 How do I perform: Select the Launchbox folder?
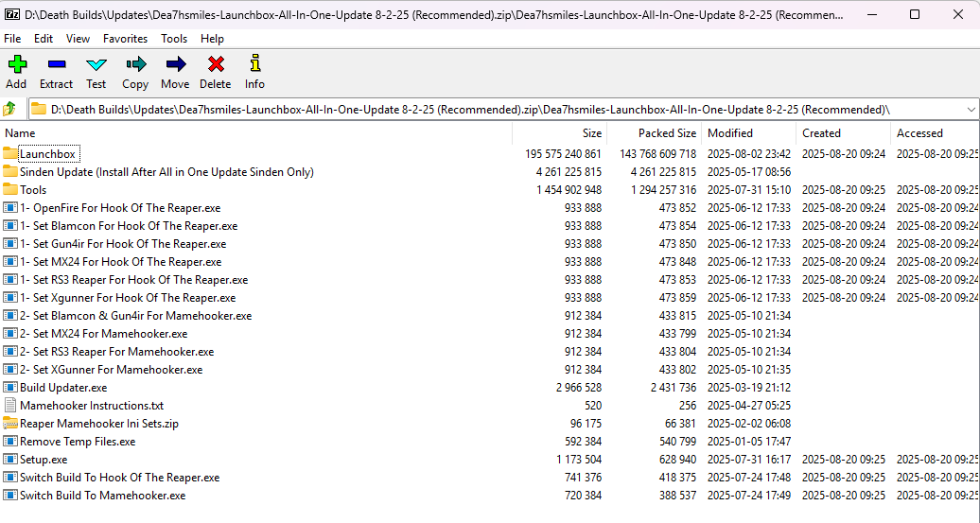pos(47,154)
